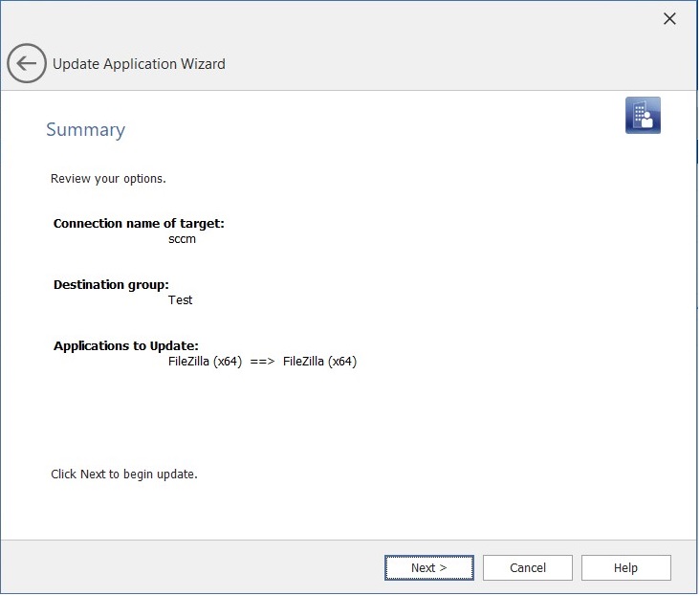This screenshot has width=700, height=596.
Task: Click the target FileZilla (x64) entry right of arrow
Action: (319, 362)
